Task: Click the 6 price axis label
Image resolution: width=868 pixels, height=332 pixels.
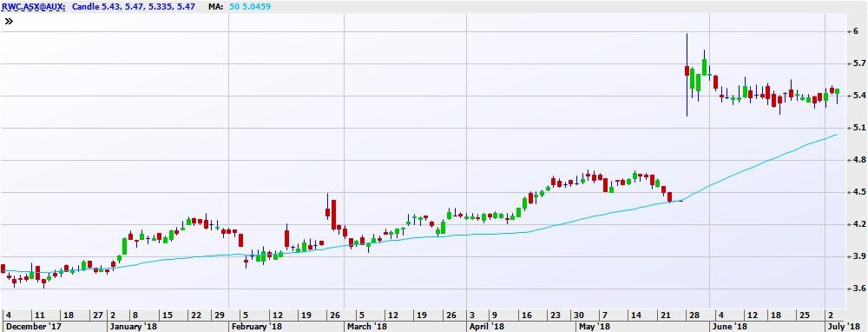Action: tap(856, 31)
